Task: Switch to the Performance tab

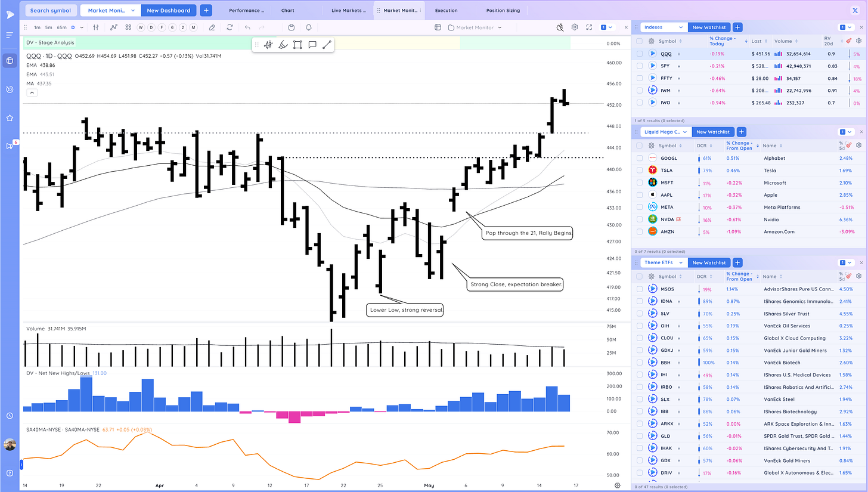Action: point(247,10)
